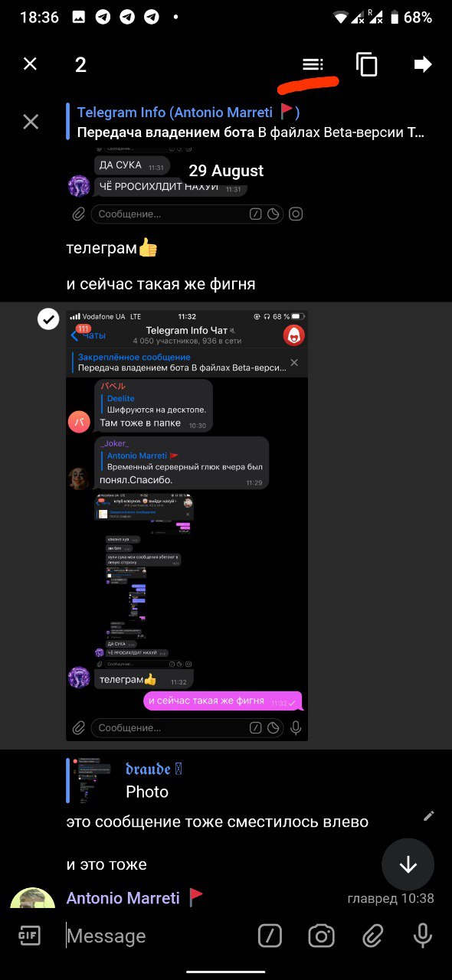Tap the list-style menu icon underlined in red

(x=313, y=64)
